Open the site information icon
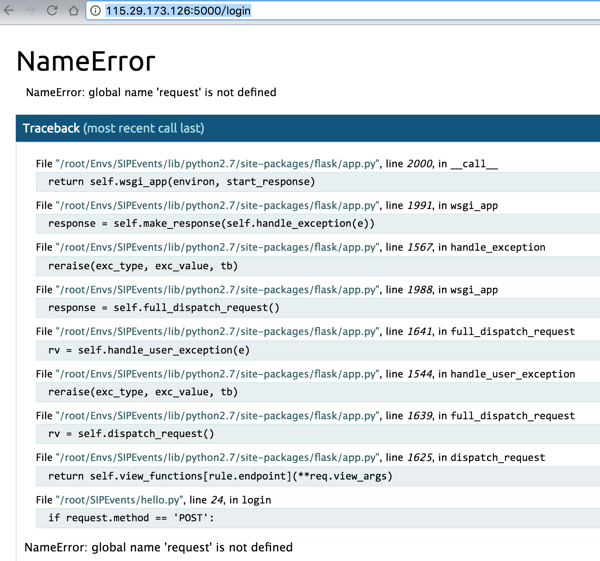The width and height of the screenshot is (600, 561). click(96, 11)
